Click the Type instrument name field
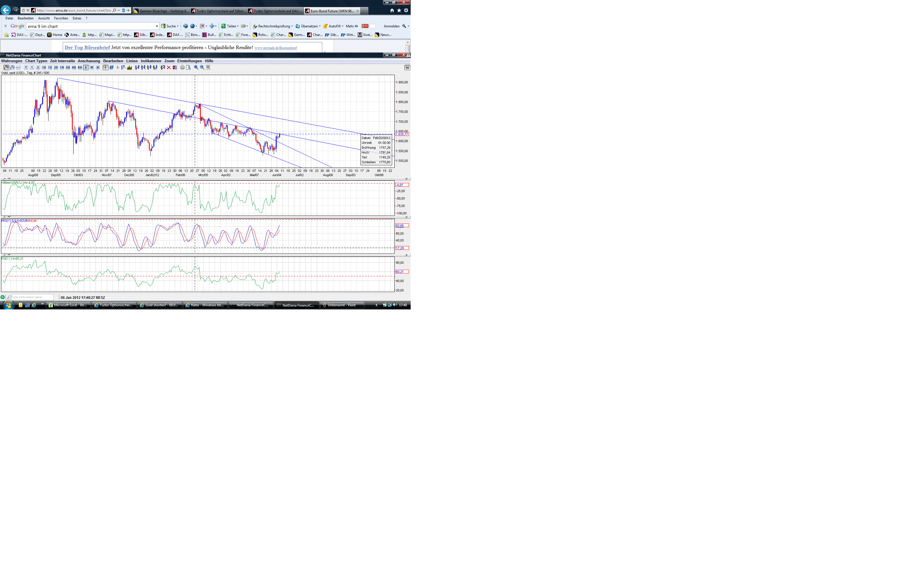The image size is (924, 578). click(x=32, y=297)
